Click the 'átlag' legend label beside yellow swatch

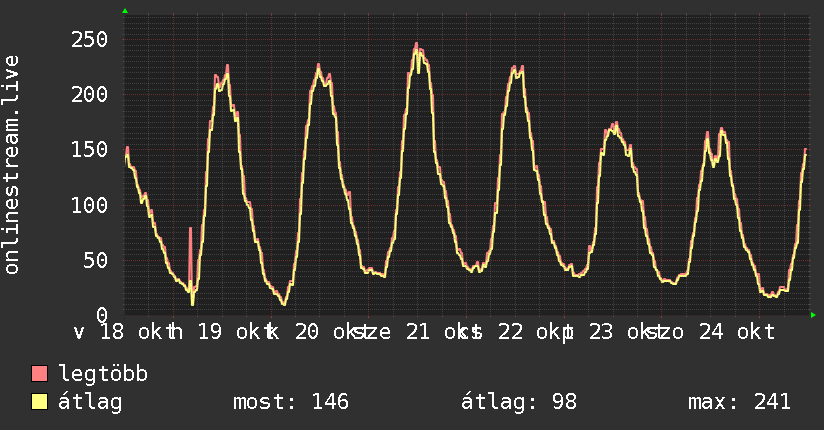pos(90,402)
